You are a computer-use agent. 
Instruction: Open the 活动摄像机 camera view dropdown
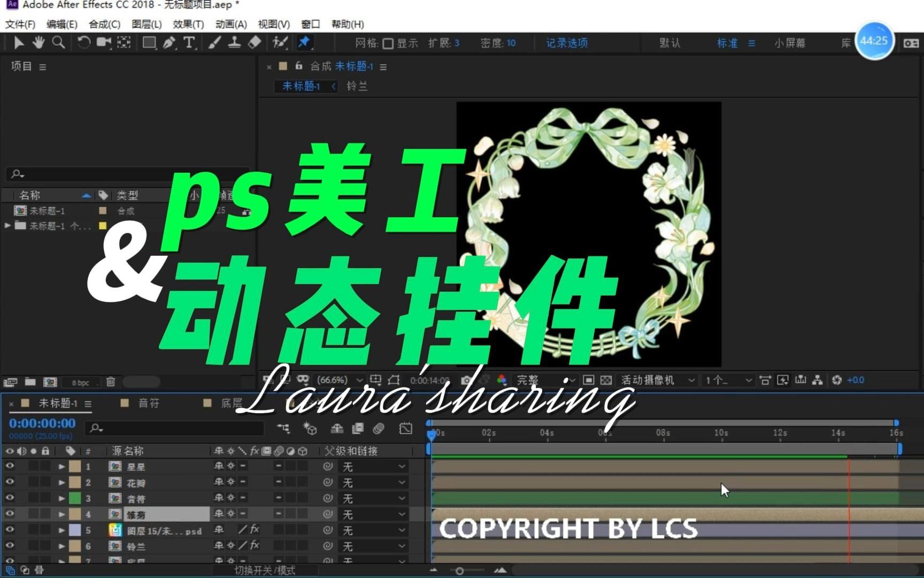pos(658,380)
